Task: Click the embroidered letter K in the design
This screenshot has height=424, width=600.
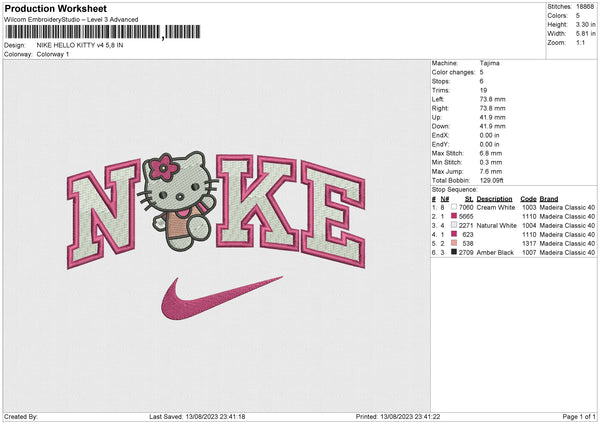Action: (257, 202)
